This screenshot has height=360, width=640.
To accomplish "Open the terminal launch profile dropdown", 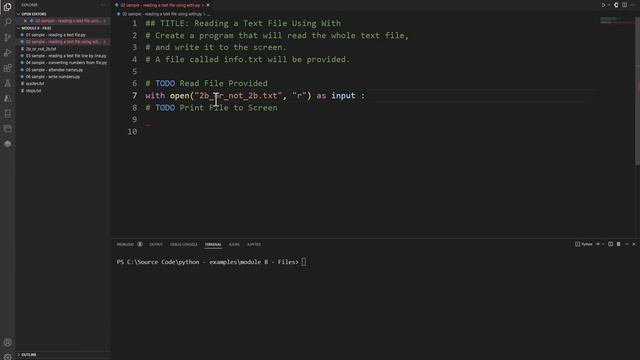I will (603, 244).
